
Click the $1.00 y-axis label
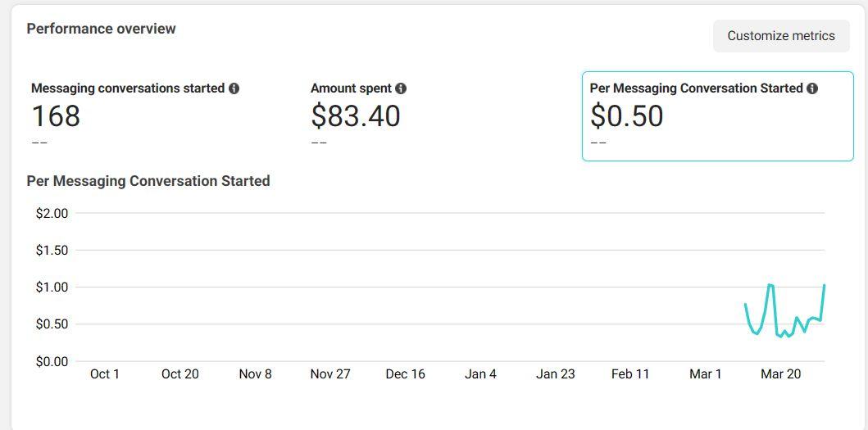click(52, 287)
